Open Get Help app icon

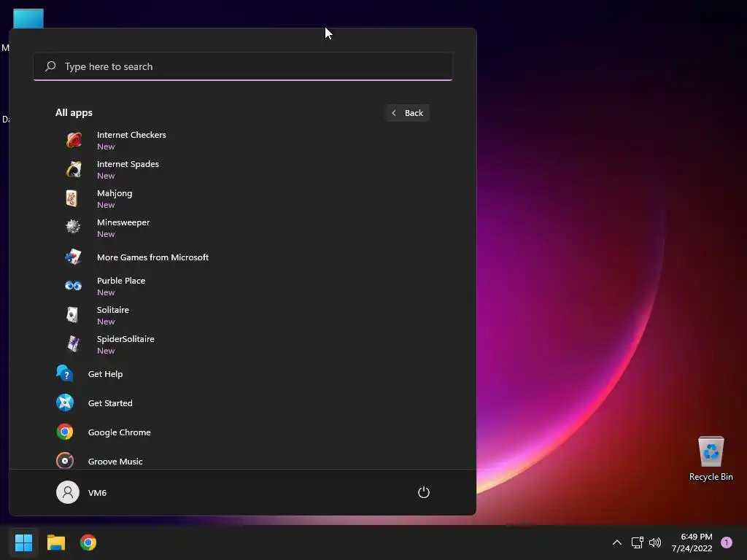65,374
